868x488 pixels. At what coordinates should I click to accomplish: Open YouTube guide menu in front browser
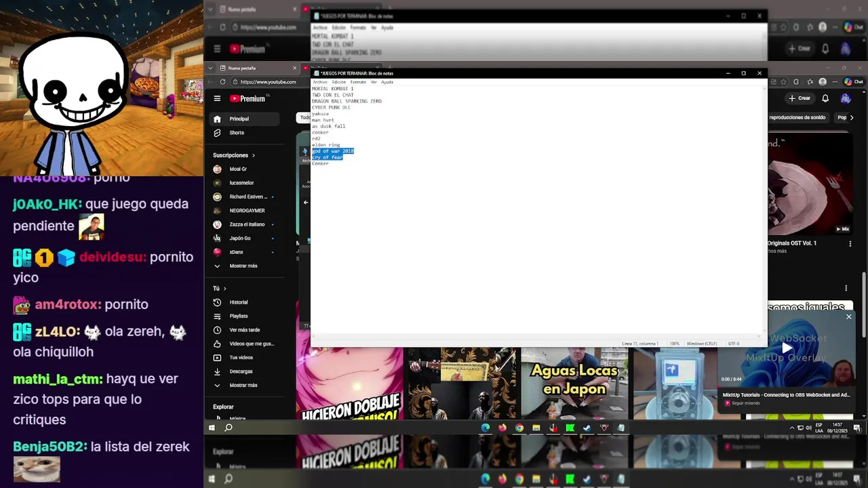[217, 98]
